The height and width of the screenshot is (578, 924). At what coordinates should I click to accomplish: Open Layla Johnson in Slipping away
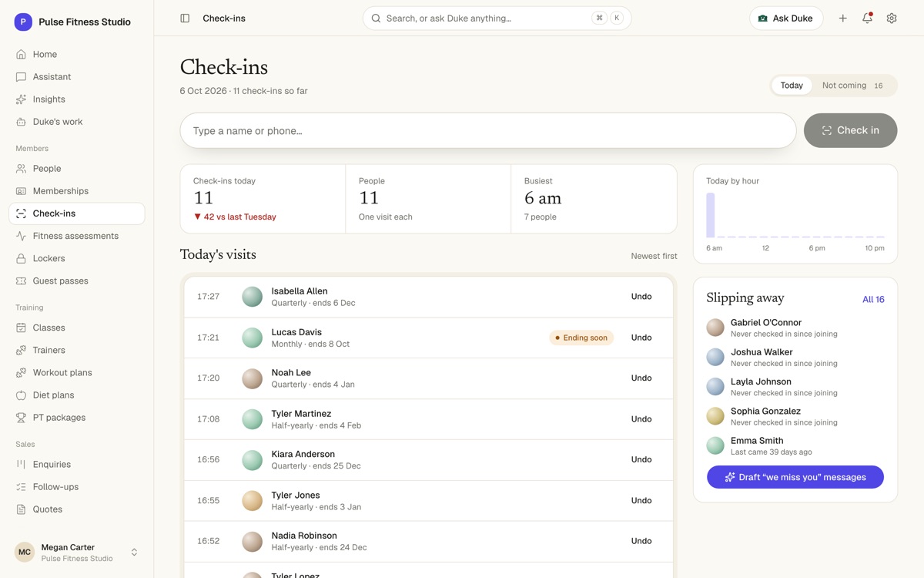pos(795,387)
